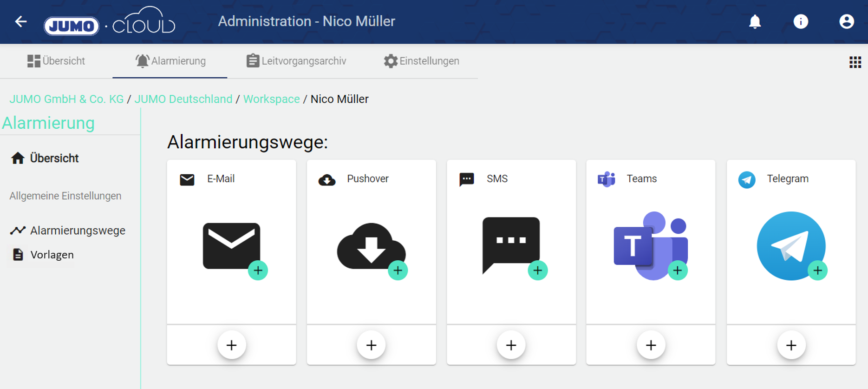Go to the Einstellungen tab
The height and width of the screenshot is (389, 868).
click(x=421, y=61)
